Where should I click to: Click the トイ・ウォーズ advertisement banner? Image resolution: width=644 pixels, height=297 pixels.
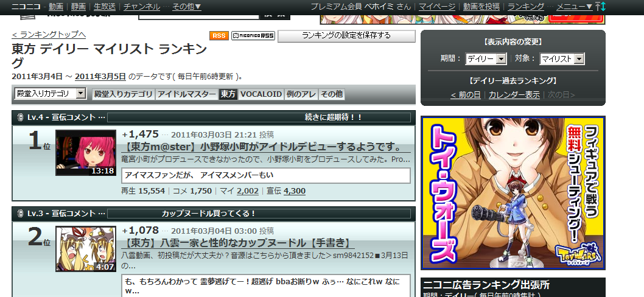click(x=513, y=193)
